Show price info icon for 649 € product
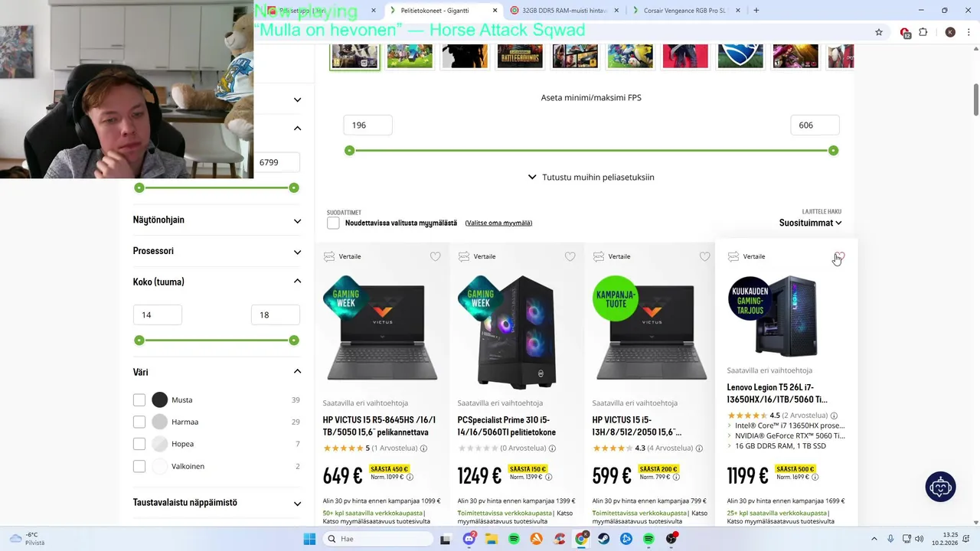Screen dimensions: 980x551 [x=410, y=477]
